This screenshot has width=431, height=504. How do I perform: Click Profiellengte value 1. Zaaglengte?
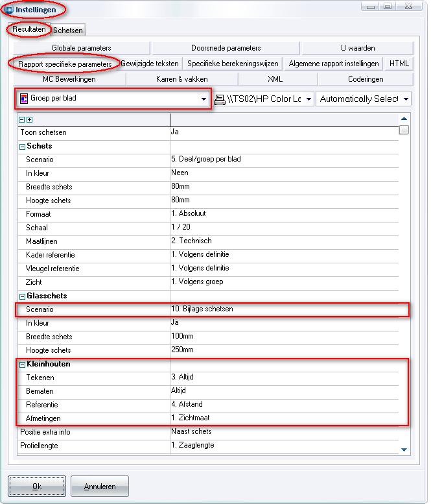coord(192,445)
